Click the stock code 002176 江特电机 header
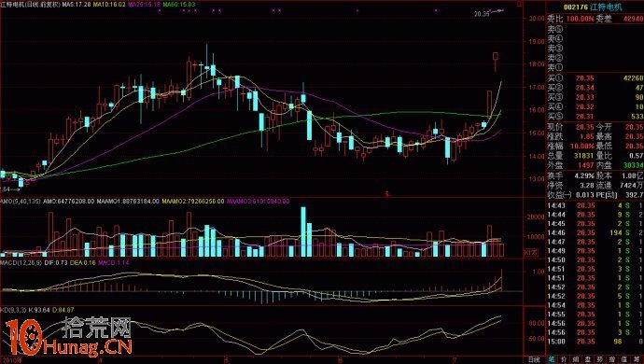Viewport: 644px width, 364px height. [593, 7]
